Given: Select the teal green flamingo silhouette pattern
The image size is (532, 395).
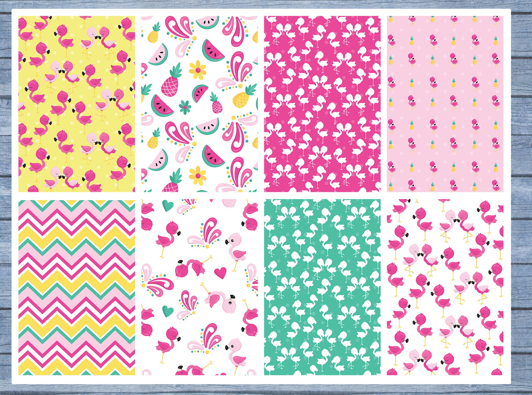Looking at the screenshot, I should [x=322, y=287].
